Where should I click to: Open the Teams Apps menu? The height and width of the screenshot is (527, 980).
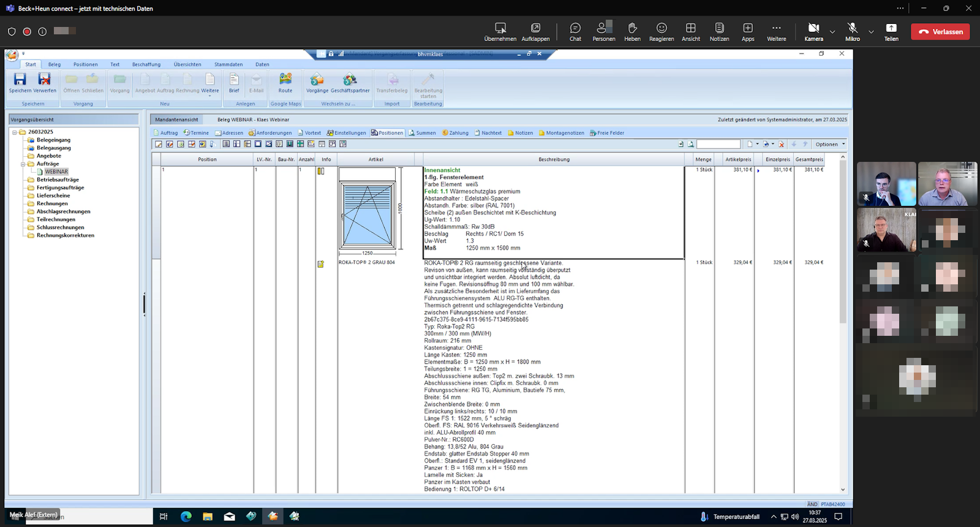coord(748,31)
